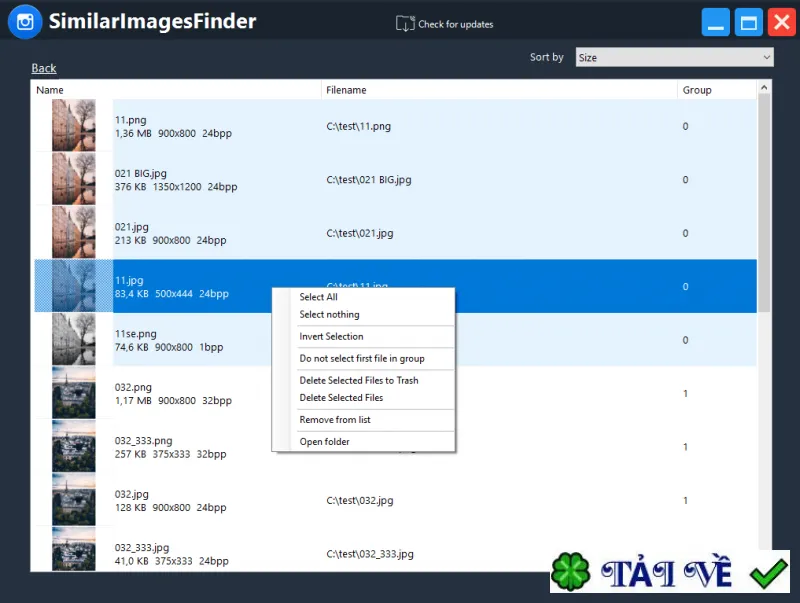Viewport: 800px width, 603px height.
Task: Click the 11se.png grayscale thumbnail
Action: (x=73, y=339)
